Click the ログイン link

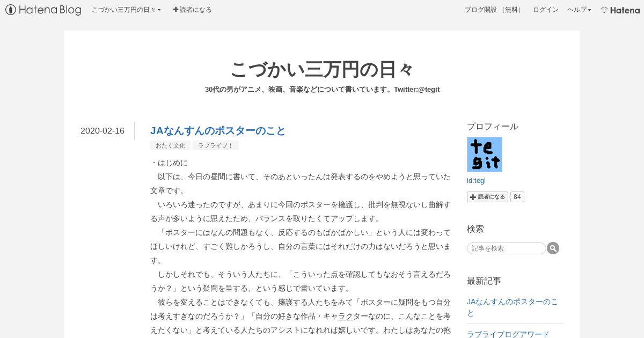tap(545, 10)
